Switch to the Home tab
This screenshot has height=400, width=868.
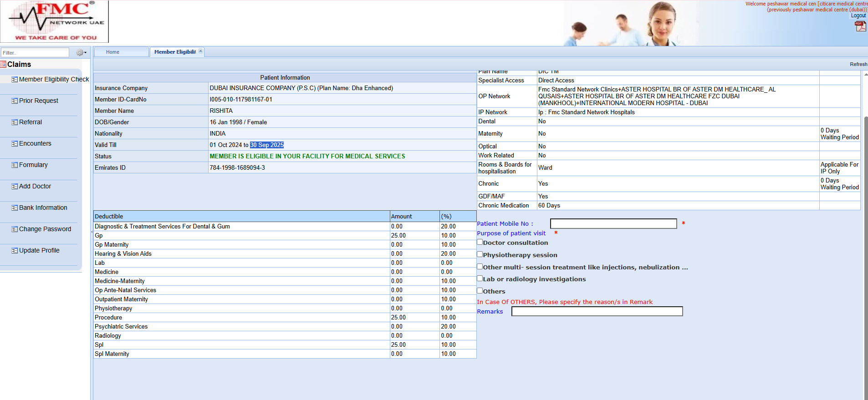[112, 52]
